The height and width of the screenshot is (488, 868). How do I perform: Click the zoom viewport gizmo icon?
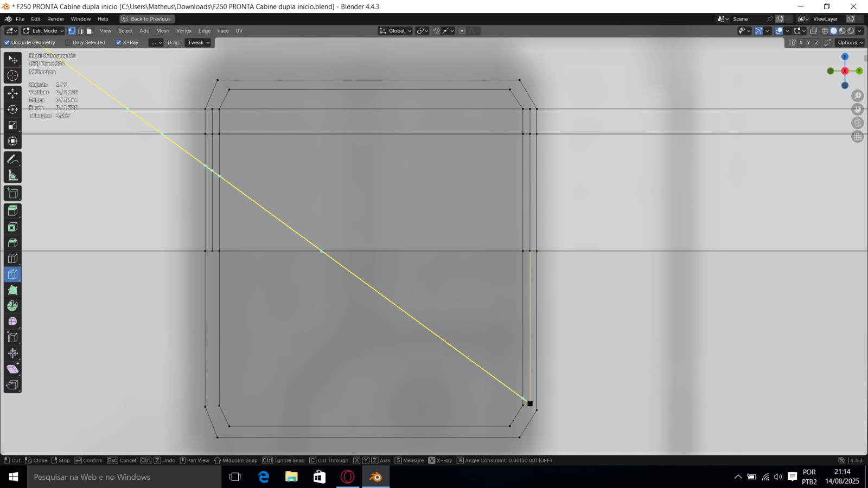[x=858, y=96]
